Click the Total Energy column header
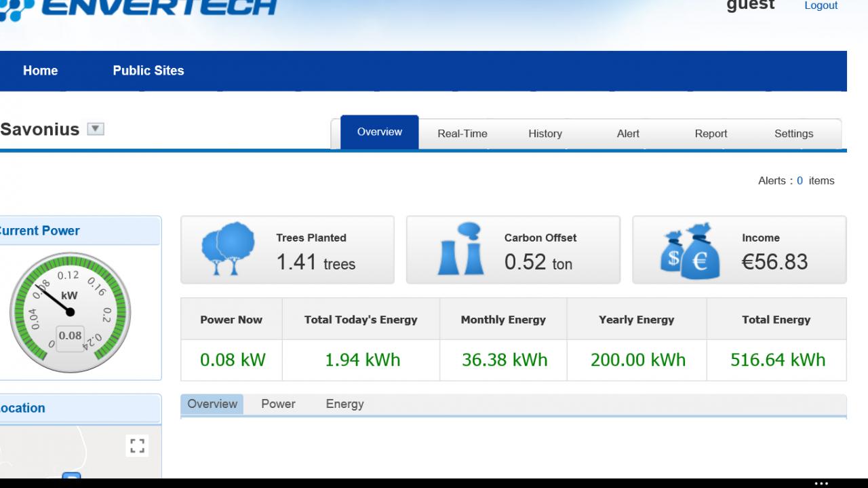868x488 pixels. click(x=776, y=320)
